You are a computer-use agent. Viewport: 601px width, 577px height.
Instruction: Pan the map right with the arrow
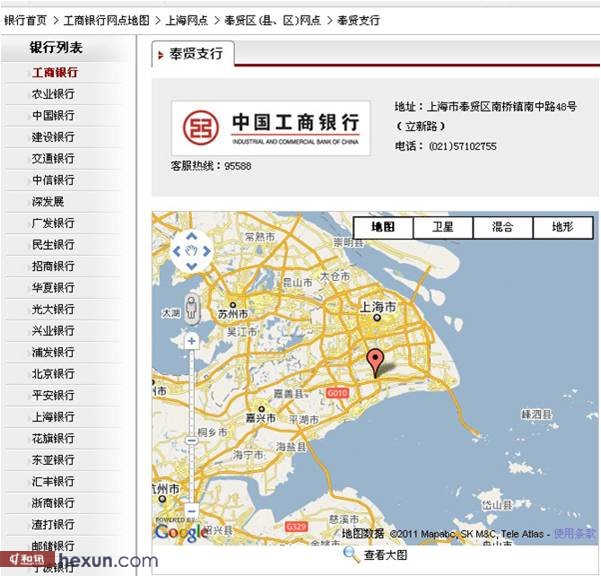pyautogui.click(x=207, y=252)
